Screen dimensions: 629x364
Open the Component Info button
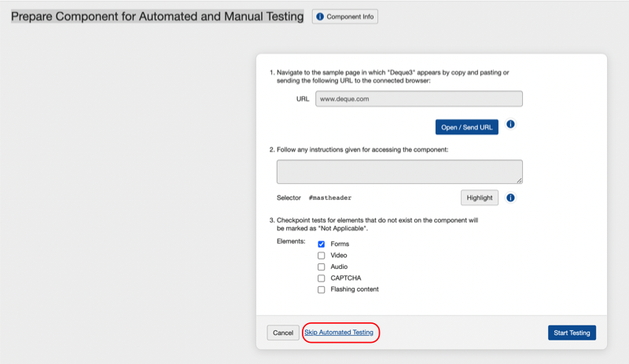[345, 17]
